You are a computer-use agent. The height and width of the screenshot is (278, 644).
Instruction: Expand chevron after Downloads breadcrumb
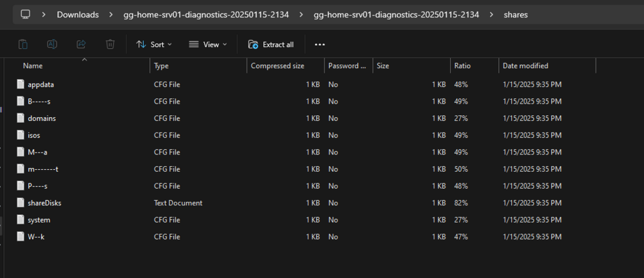tap(111, 15)
